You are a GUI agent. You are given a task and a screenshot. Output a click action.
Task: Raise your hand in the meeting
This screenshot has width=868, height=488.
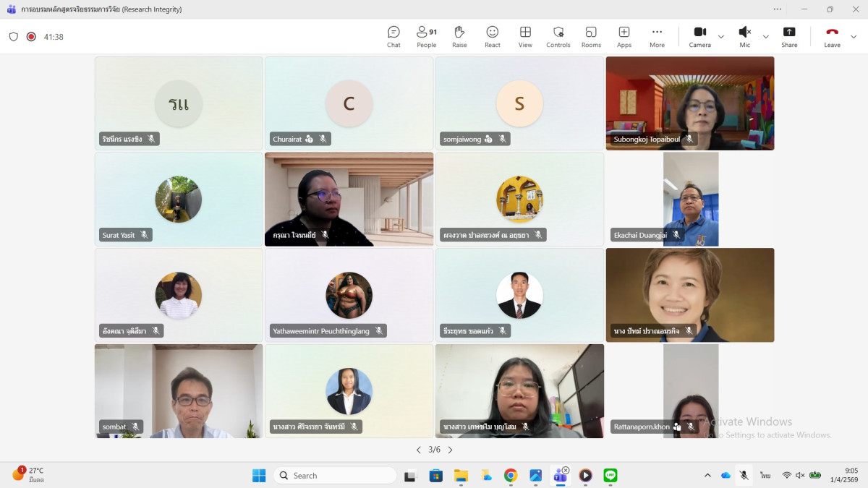tap(459, 36)
